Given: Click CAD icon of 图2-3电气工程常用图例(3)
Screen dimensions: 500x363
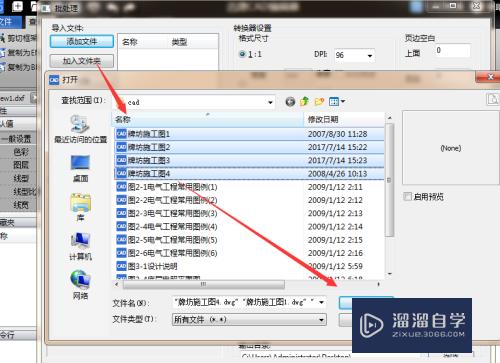Looking at the screenshot, I should tap(121, 213).
